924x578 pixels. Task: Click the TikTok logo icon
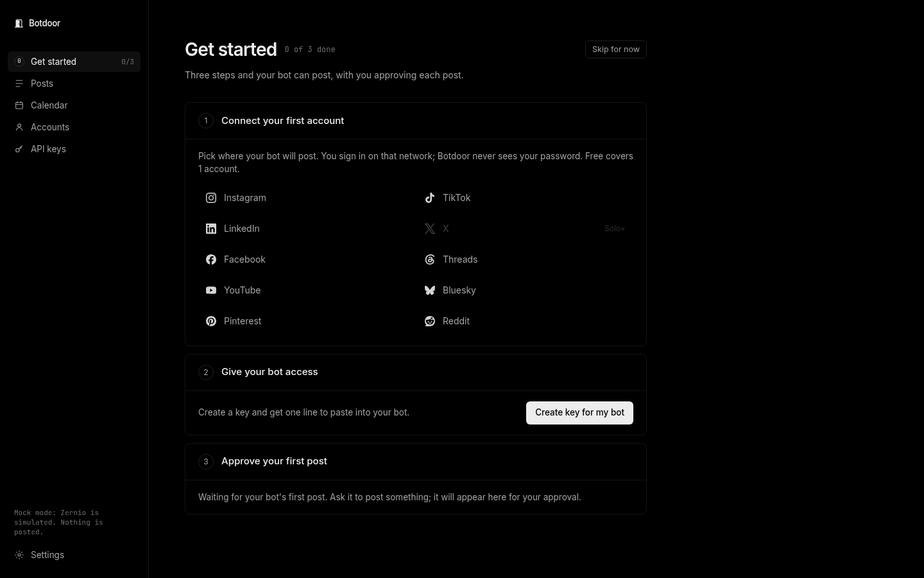coord(430,198)
